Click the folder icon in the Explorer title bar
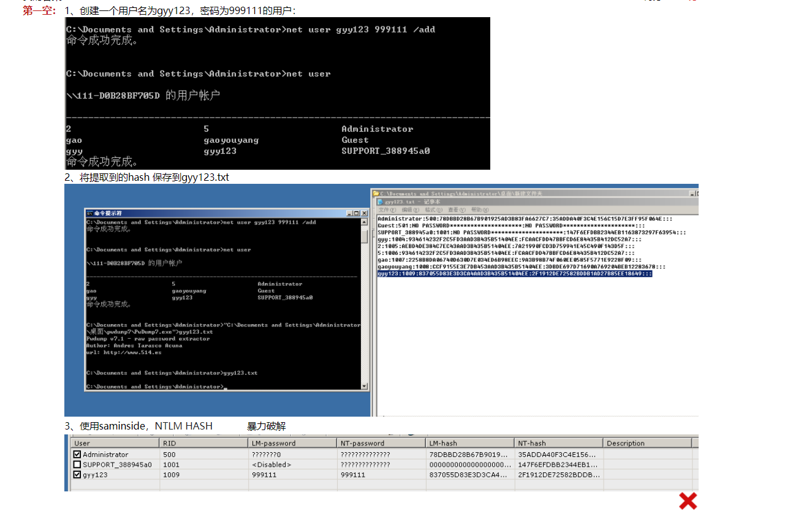812x511 pixels. (376, 194)
